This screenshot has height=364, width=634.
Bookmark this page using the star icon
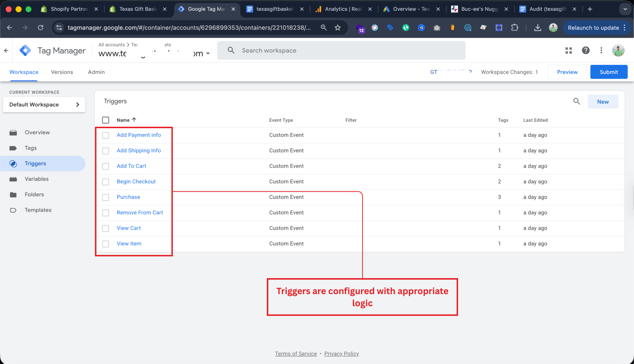[338, 28]
